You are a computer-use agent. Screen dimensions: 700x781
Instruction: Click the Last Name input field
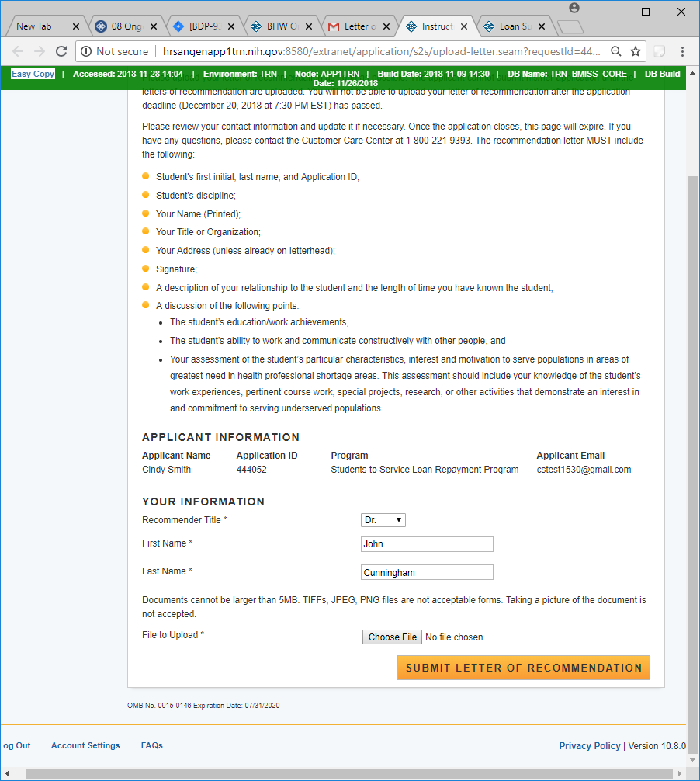click(x=427, y=573)
